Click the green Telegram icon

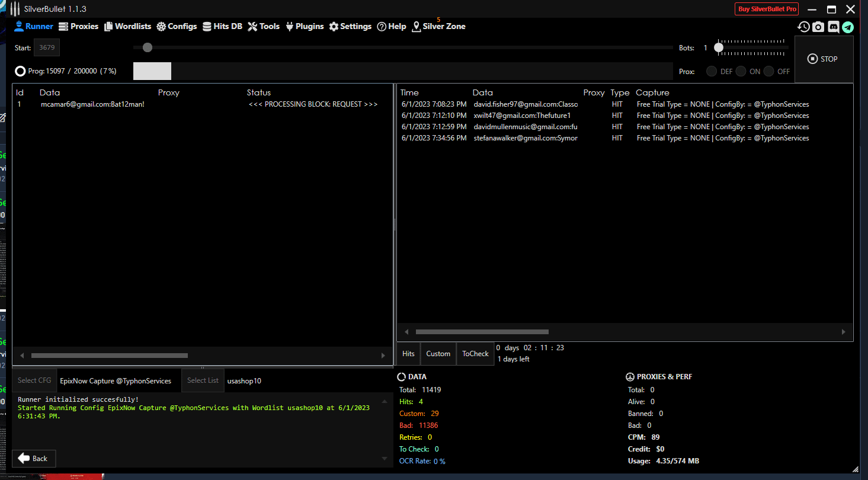tap(848, 27)
